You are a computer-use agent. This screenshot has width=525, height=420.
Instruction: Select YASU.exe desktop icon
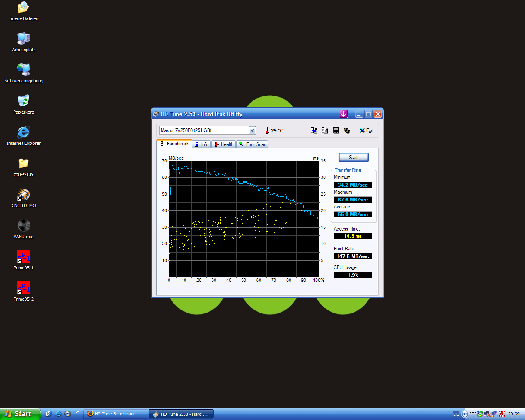(23, 229)
